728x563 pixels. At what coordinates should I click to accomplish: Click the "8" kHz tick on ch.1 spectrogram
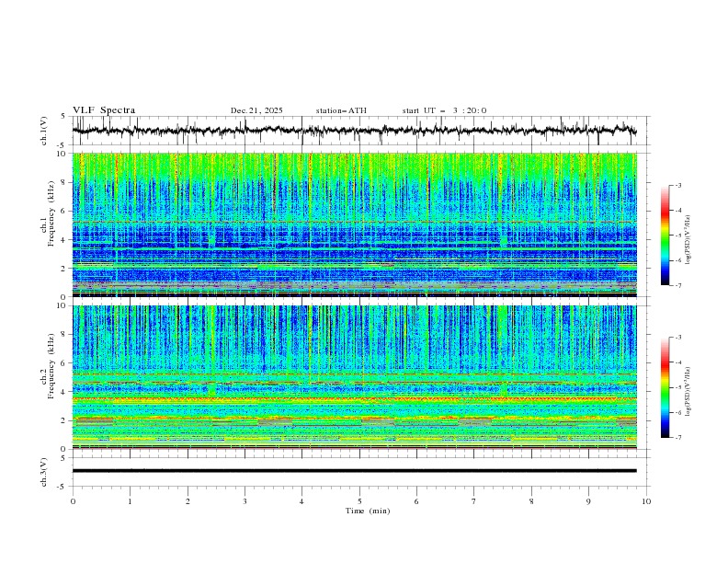(63, 182)
